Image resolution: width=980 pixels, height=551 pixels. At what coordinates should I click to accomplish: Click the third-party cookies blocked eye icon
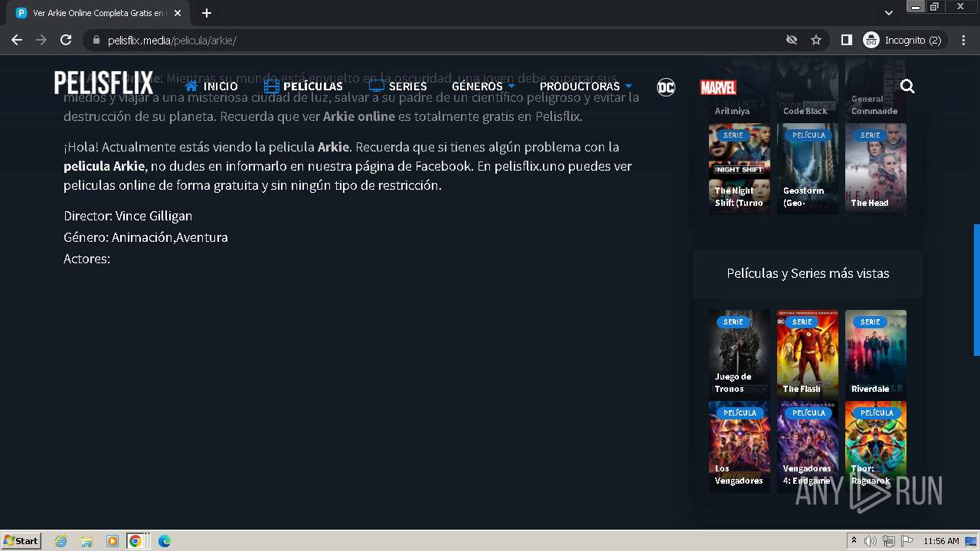click(792, 40)
